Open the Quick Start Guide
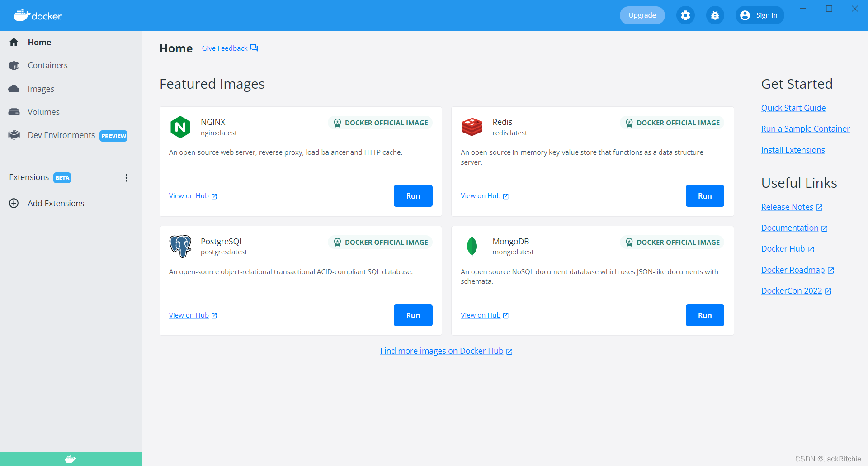Screen dimensions: 868x466 pyautogui.click(x=793, y=108)
